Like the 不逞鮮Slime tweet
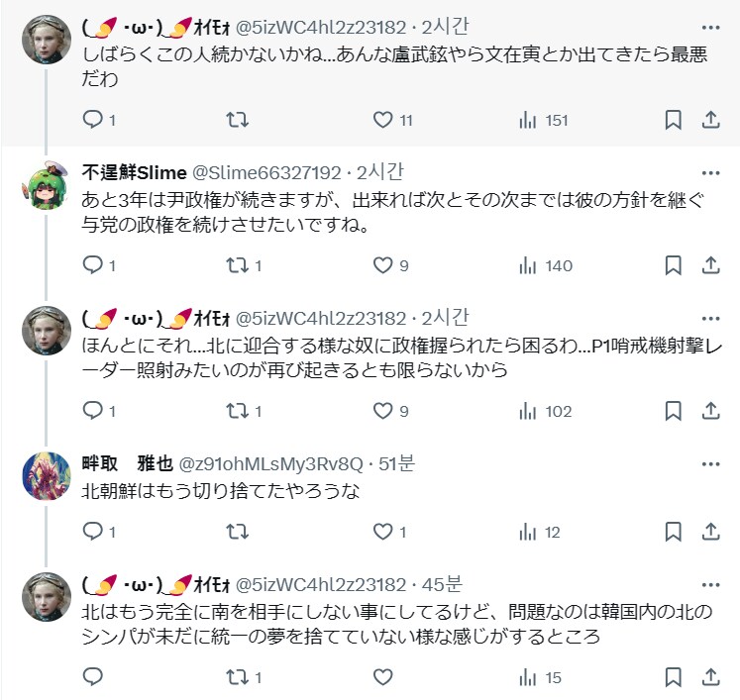This screenshot has width=740, height=700. coord(383,265)
